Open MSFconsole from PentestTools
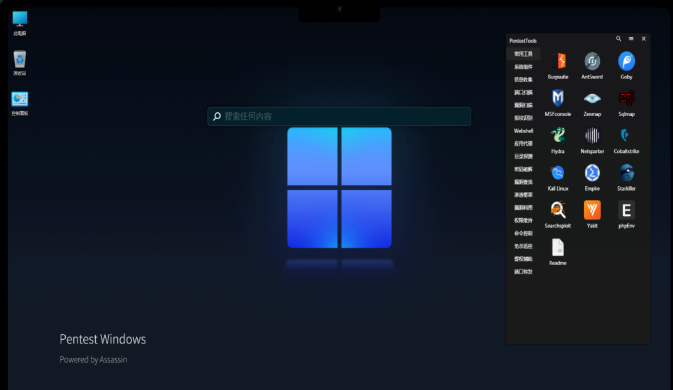This screenshot has height=390, width=673. (x=558, y=98)
